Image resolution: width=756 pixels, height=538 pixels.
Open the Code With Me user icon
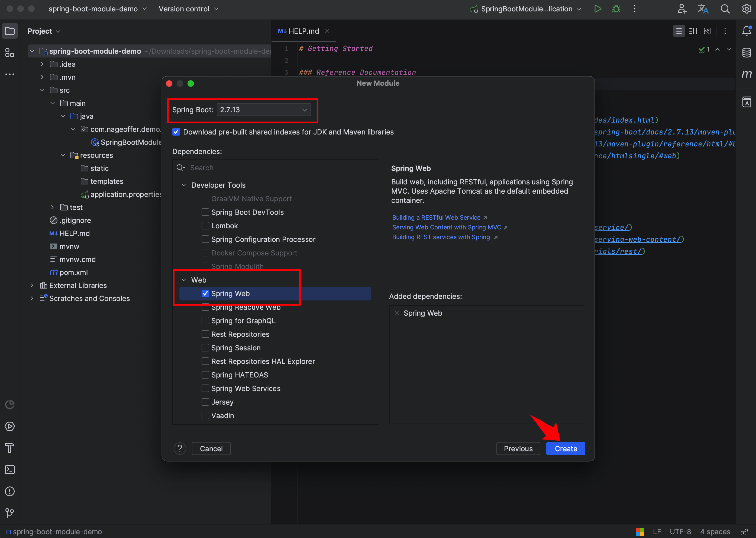[x=682, y=9]
